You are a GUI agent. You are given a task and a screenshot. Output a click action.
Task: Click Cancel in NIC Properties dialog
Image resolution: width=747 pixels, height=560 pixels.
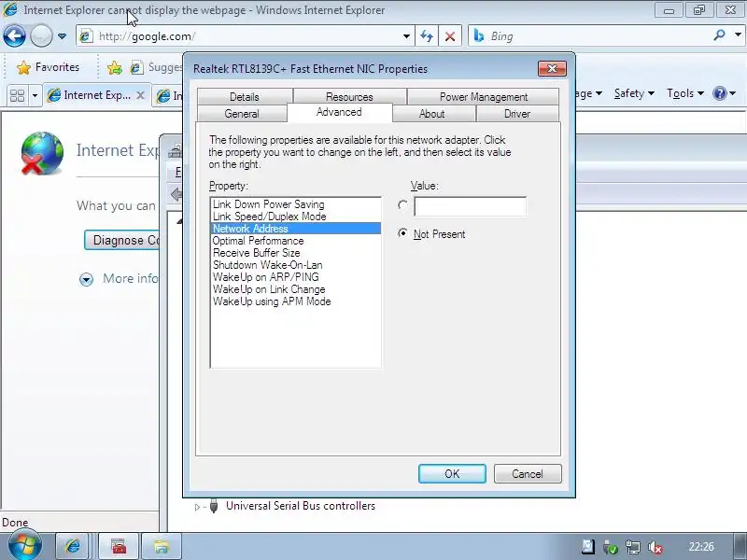pos(528,474)
